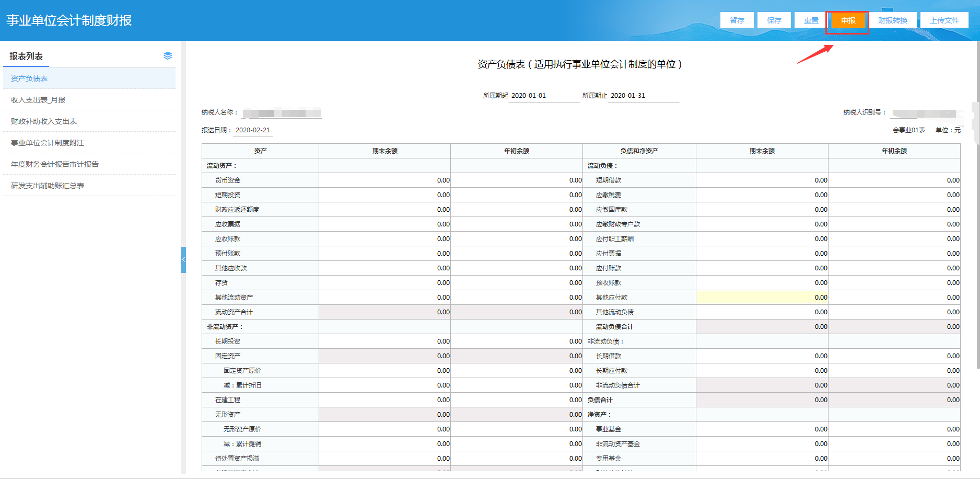Open 年度财务会计报告审计报告 item
The width and height of the screenshot is (980, 479).
pyautogui.click(x=55, y=164)
